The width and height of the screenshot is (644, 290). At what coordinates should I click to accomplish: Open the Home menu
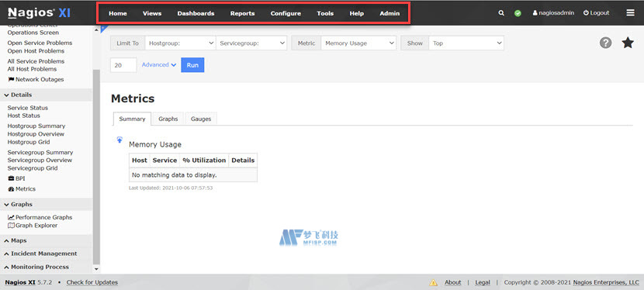pyautogui.click(x=118, y=13)
